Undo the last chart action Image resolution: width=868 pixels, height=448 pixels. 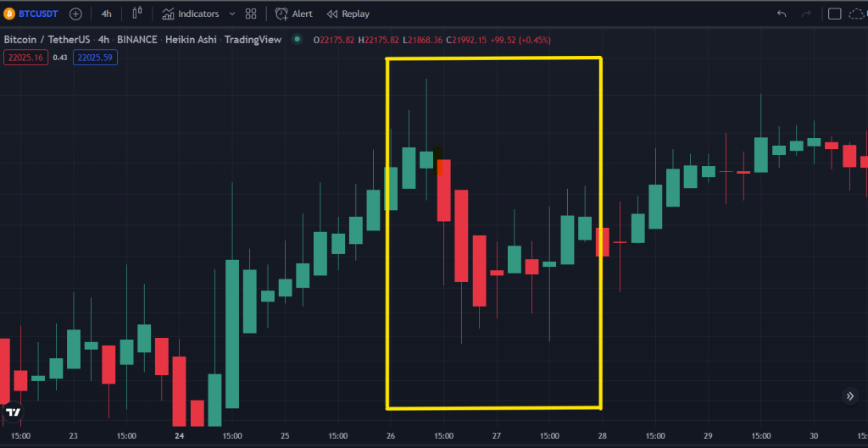coord(782,14)
